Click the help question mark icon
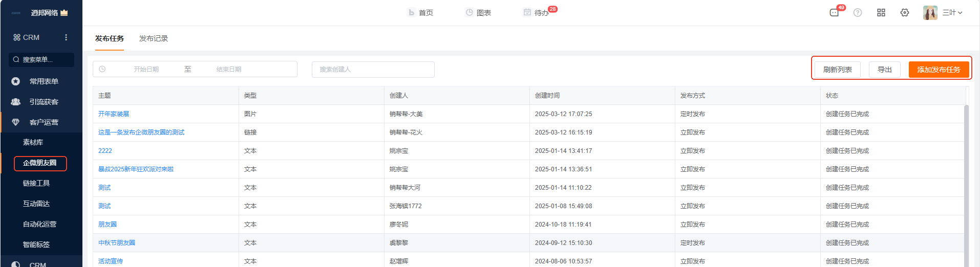The image size is (980, 267). click(858, 13)
